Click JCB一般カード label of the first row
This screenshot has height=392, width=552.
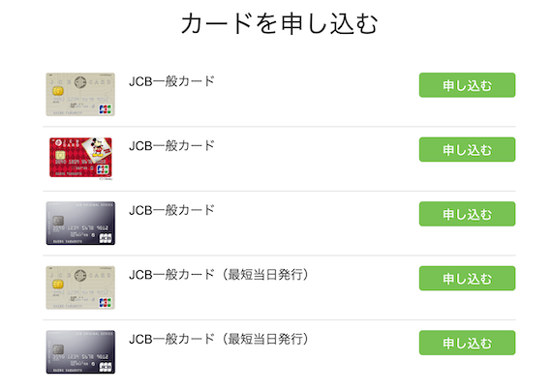171,81
